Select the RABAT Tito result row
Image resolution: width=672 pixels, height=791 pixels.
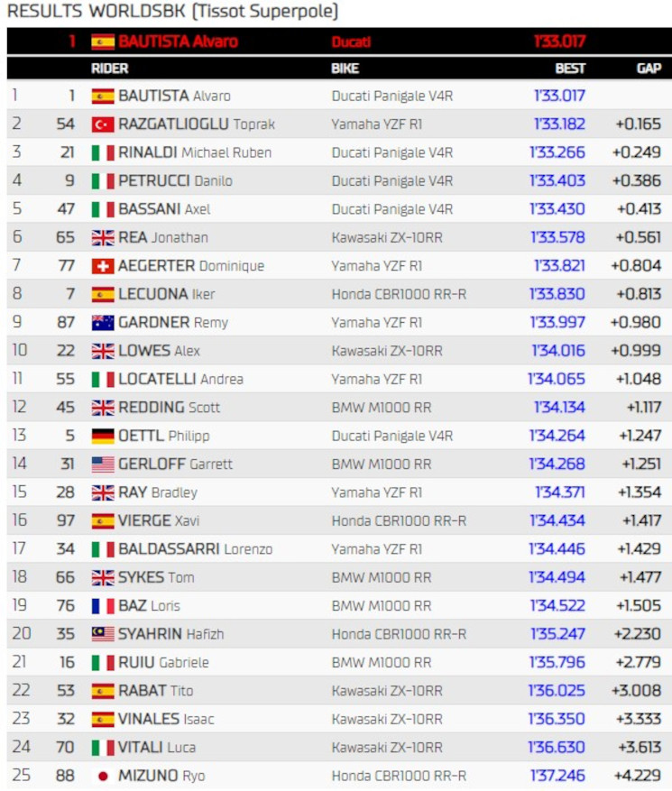coord(339,691)
